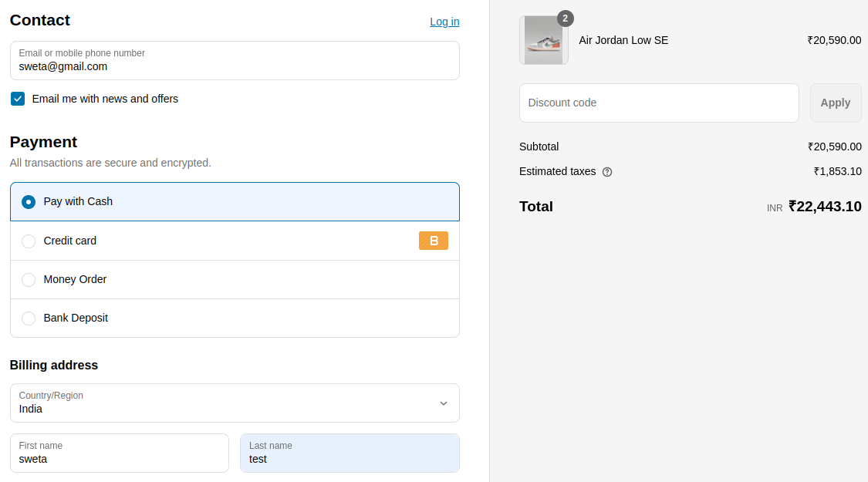Select Pay with Cash radio button
The width and height of the screenshot is (868, 482).
pos(29,202)
